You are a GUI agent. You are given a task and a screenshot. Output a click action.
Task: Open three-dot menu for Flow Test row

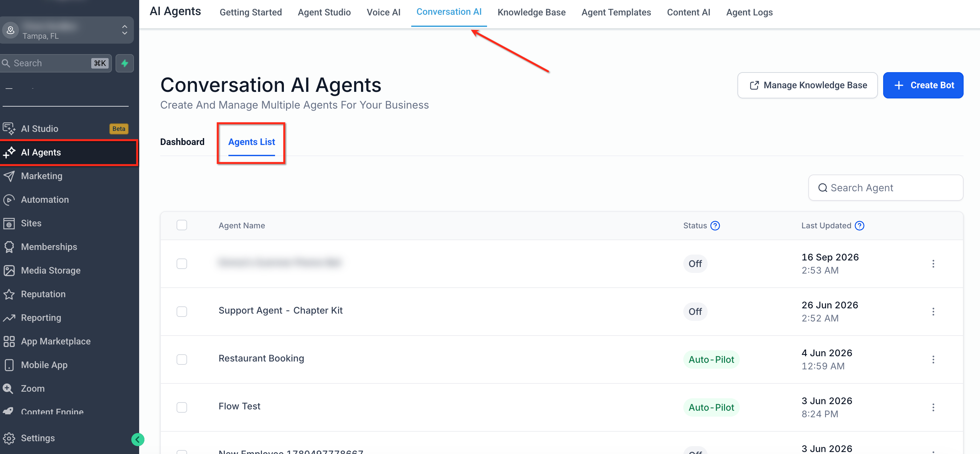[x=933, y=407]
